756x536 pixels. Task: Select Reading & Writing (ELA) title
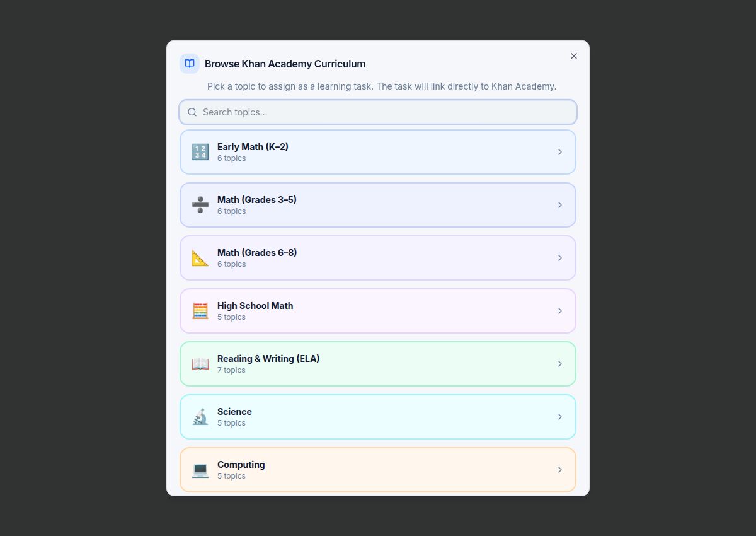tap(268, 359)
